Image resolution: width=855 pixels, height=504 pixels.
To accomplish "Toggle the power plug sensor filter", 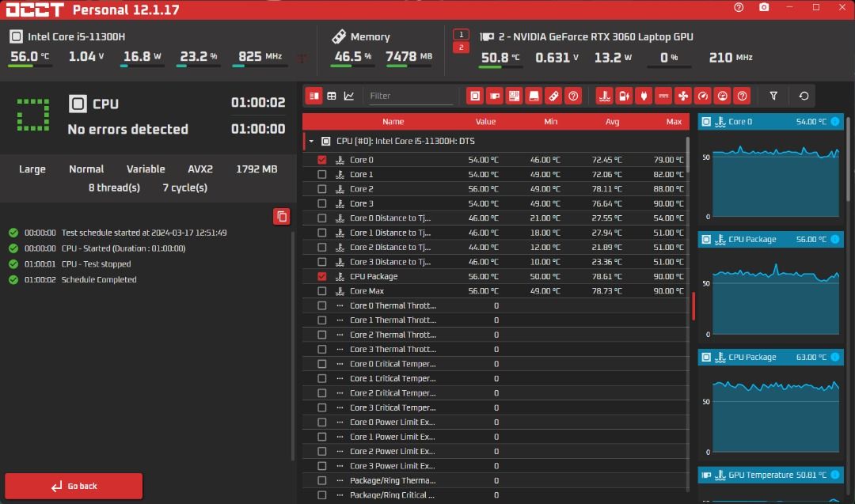I will tap(644, 96).
